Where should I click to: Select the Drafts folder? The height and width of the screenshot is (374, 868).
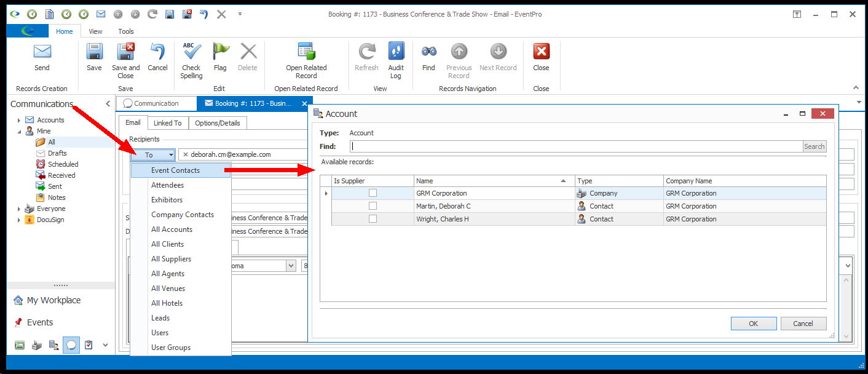(x=57, y=153)
